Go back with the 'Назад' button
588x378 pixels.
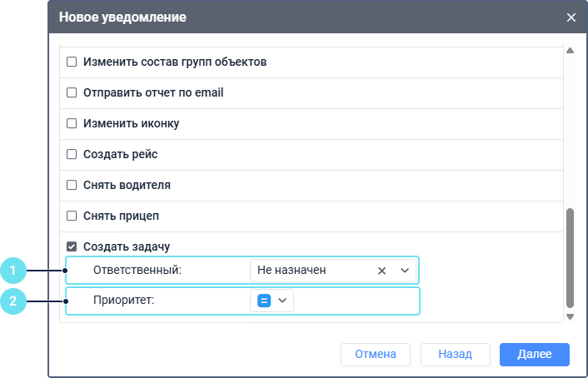tap(456, 354)
